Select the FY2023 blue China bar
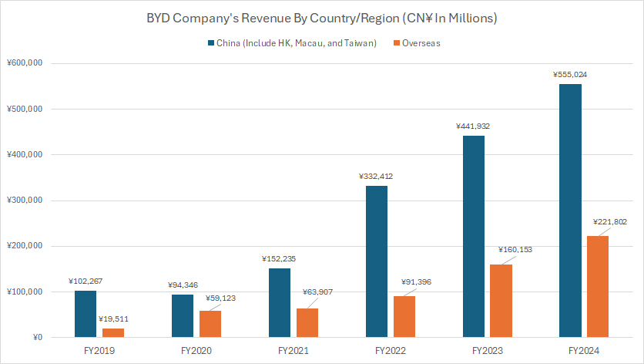 474,237
